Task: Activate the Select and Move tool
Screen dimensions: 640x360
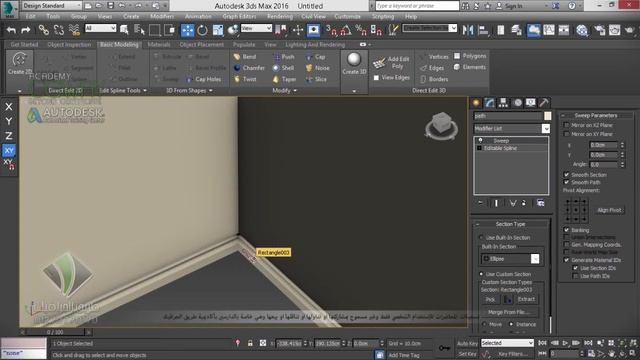Action: coord(187,30)
